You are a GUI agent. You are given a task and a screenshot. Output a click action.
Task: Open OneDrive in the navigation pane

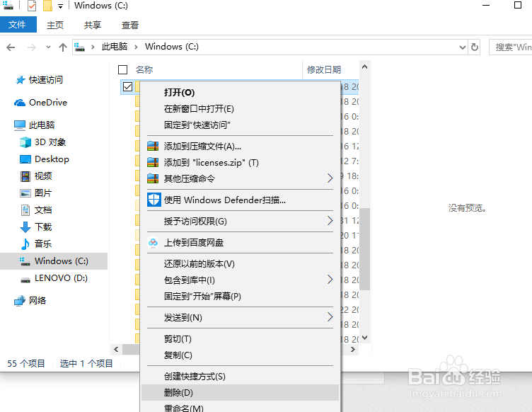click(40, 103)
